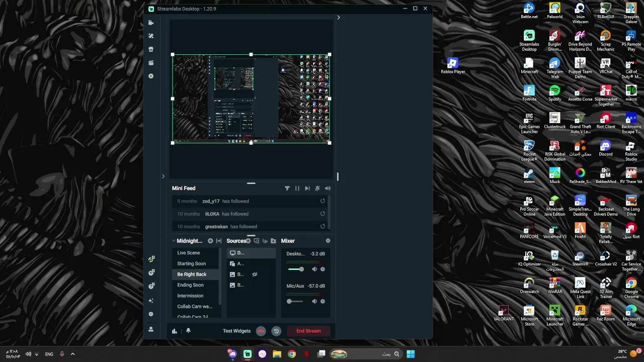Open Desktop audio channel settings gear

click(323, 269)
